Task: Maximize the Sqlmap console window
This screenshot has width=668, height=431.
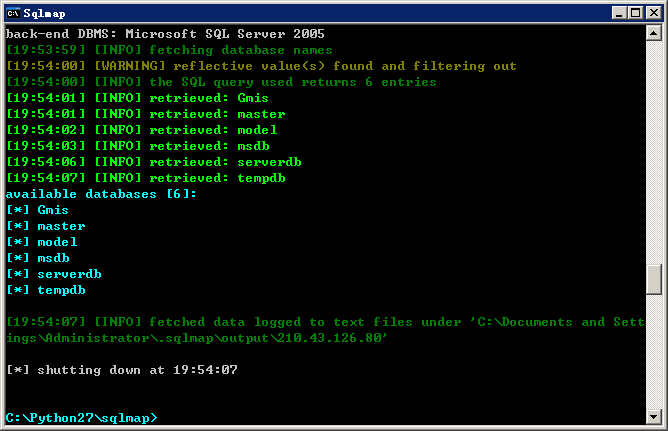Action: [x=636, y=13]
